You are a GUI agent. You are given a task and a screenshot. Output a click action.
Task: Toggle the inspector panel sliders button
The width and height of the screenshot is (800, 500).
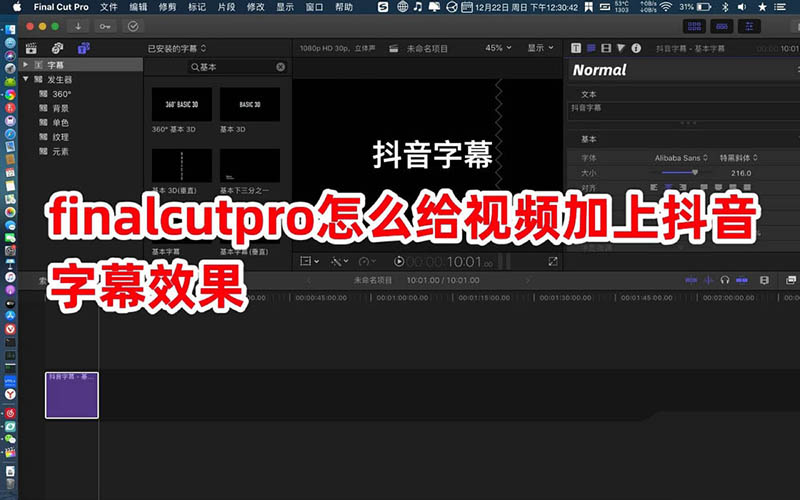click(x=749, y=26)
